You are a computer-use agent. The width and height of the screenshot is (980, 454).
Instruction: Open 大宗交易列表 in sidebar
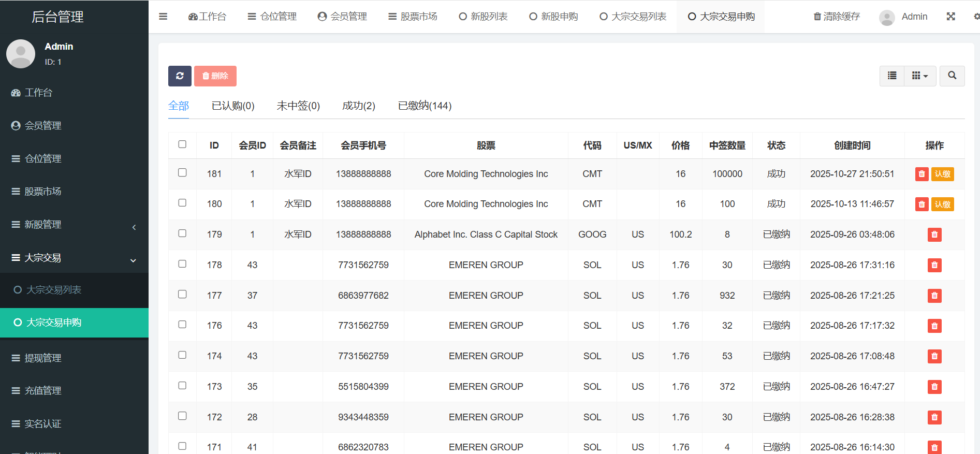click(54, 290)
